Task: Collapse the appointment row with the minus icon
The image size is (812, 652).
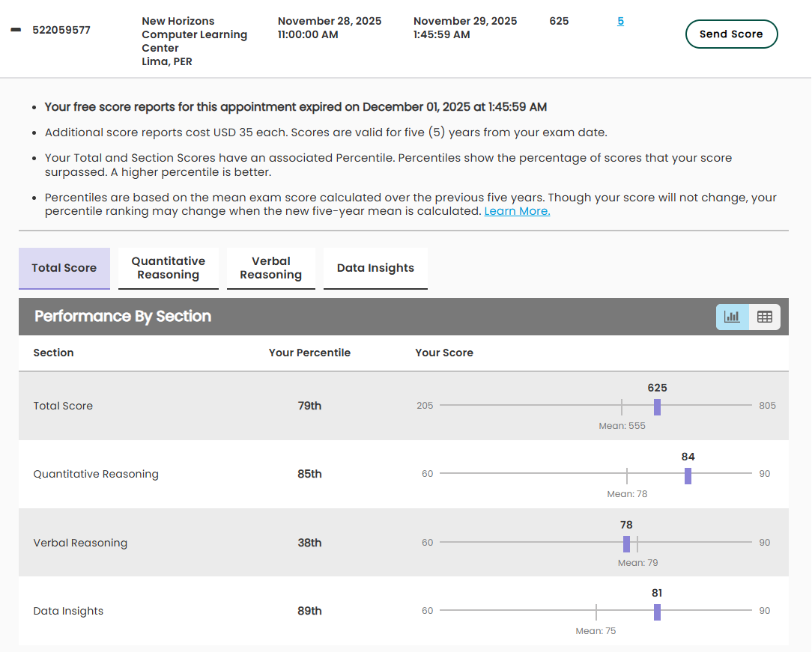Action: point(16,30)
